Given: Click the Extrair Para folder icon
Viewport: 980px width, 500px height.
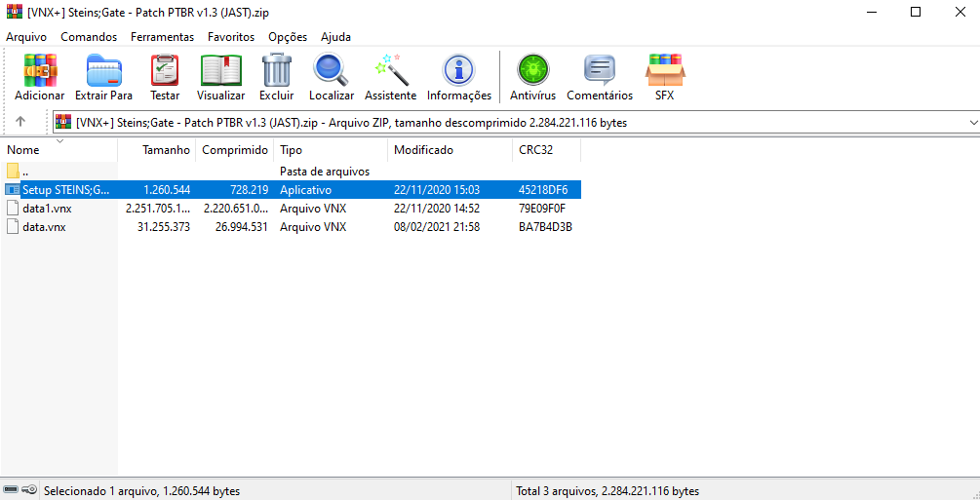Looking at the screenshot, I should [x=103, y=70].
